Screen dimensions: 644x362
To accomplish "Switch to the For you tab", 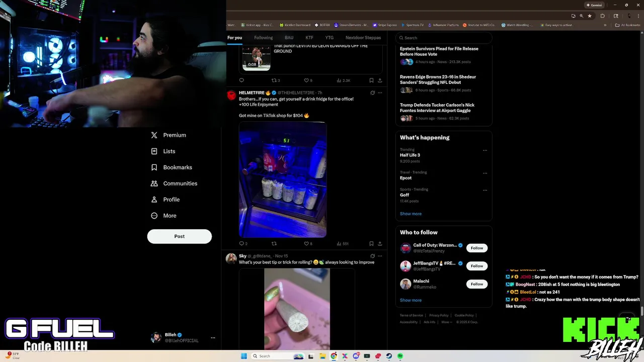I will point(234,38).
